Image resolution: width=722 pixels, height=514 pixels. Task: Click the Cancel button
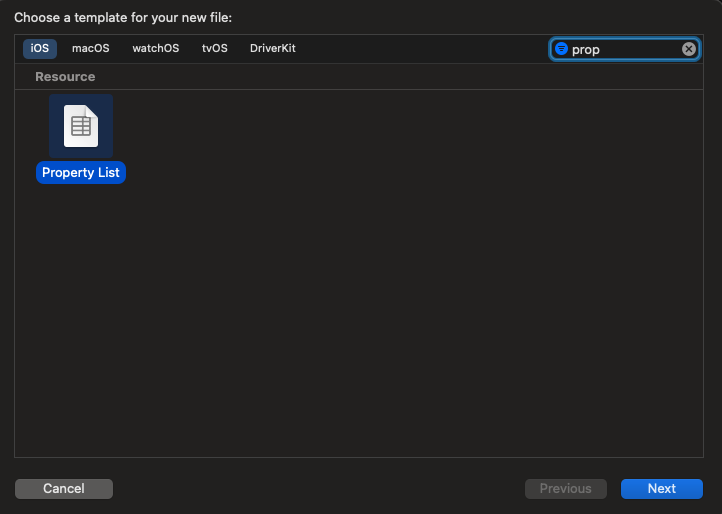pos(64,489)
